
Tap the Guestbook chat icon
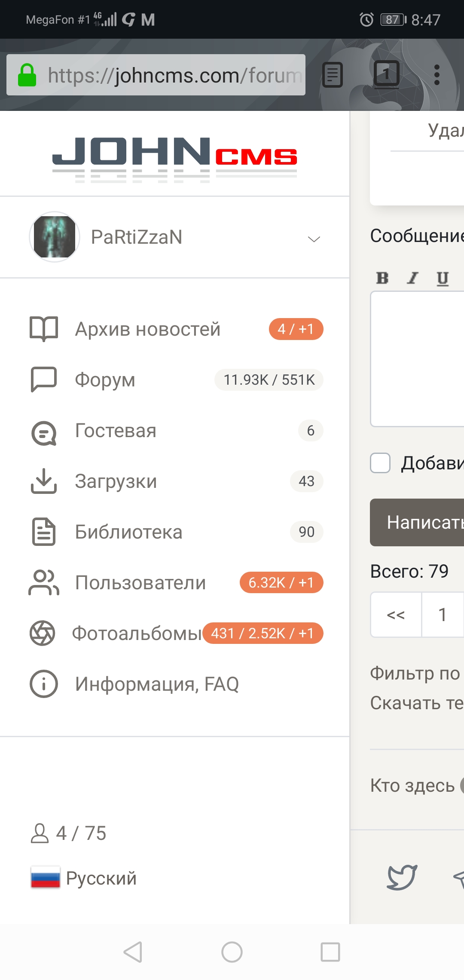point(43,431)
